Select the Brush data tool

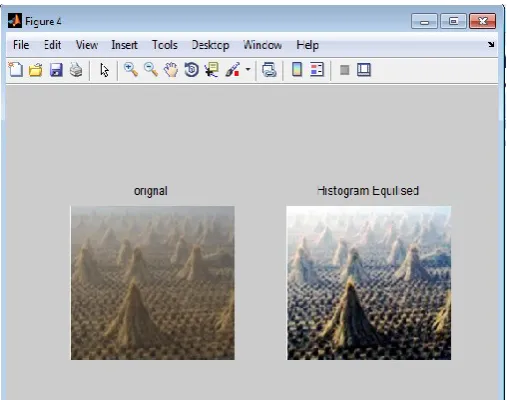tap(232, 70)
